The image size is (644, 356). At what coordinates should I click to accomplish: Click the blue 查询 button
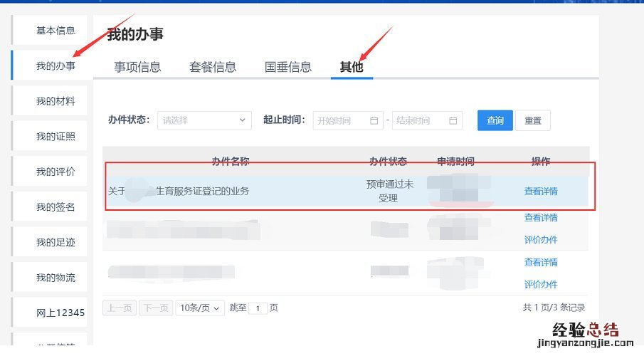495,120
